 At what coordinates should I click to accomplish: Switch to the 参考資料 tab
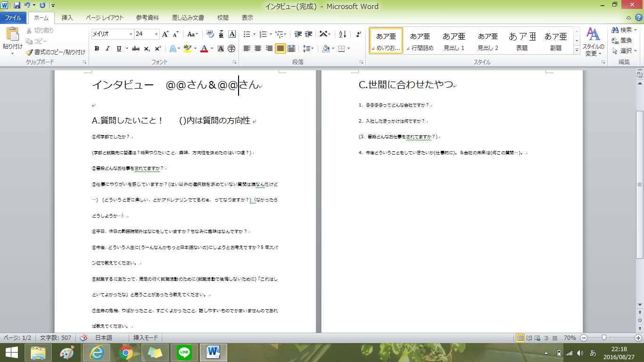[x=148, y=18]
